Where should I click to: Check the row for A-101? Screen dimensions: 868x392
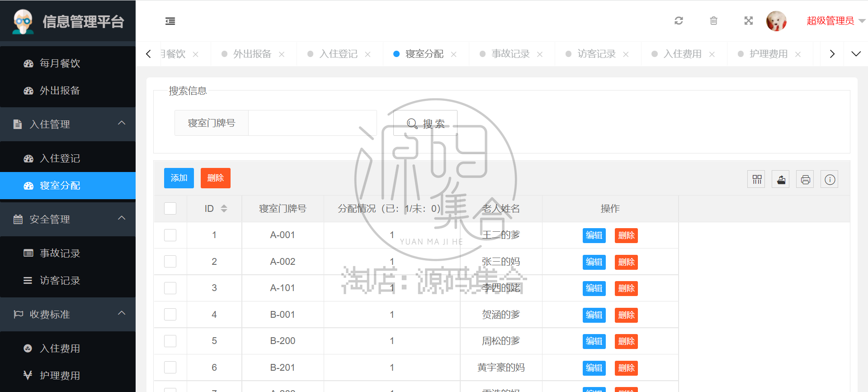tap(170, 288)
